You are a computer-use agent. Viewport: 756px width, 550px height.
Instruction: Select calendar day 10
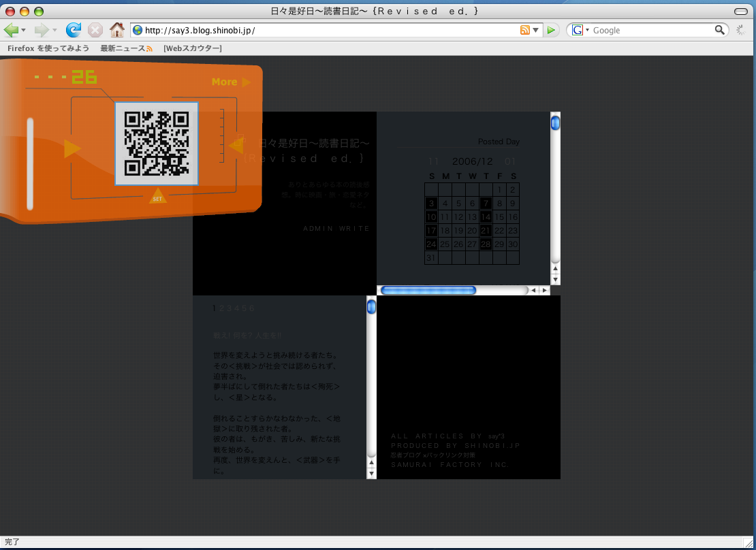(x=432, y=217)
